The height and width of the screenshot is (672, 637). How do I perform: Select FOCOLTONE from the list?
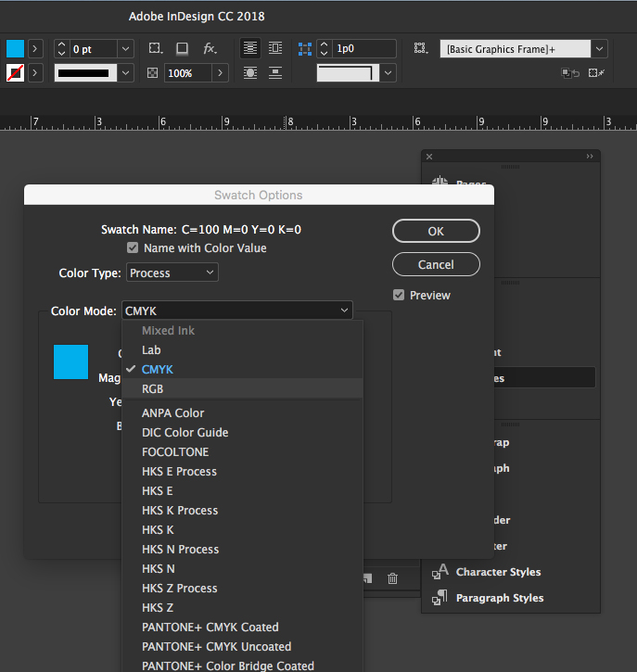pos(243,451)
